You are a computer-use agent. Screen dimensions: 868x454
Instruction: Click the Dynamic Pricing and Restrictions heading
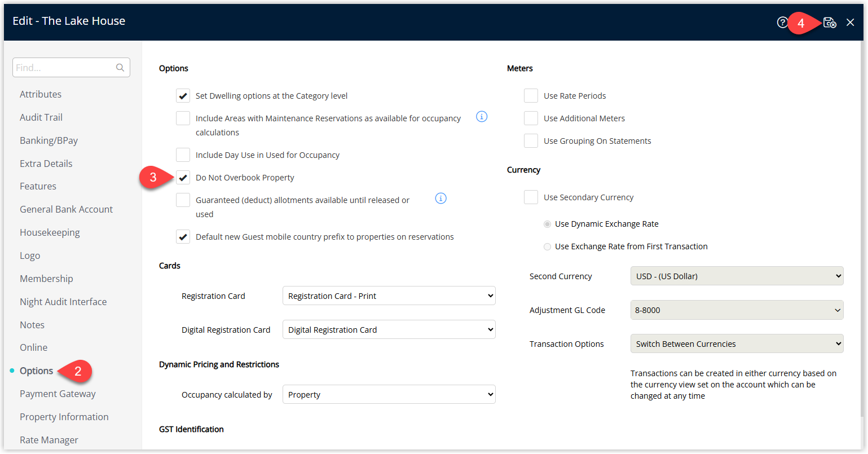pos(219,364)
